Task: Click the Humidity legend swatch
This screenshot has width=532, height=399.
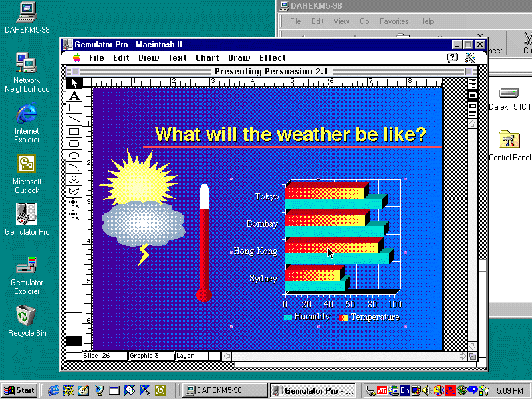Action: pos(288,317)
